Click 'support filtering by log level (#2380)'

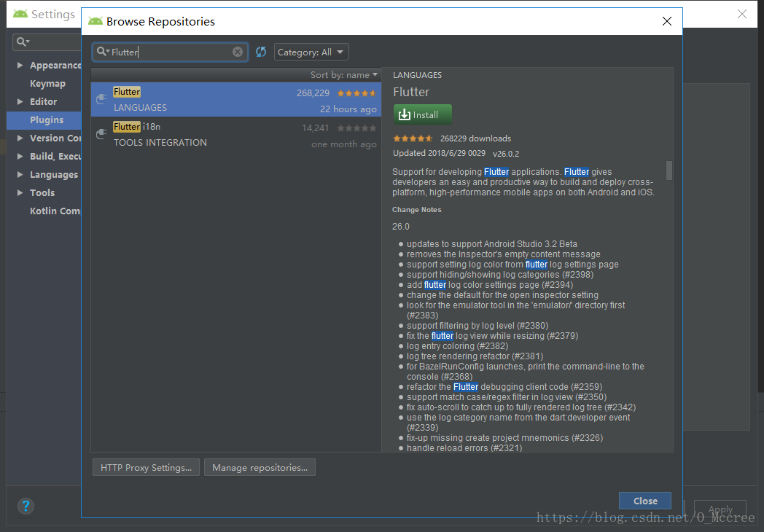(478, 326)
